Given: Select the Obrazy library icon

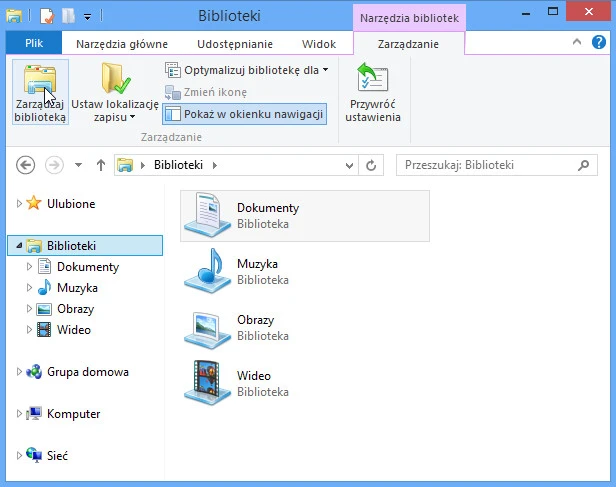Looking at the screenshot, I should (206, 327).
